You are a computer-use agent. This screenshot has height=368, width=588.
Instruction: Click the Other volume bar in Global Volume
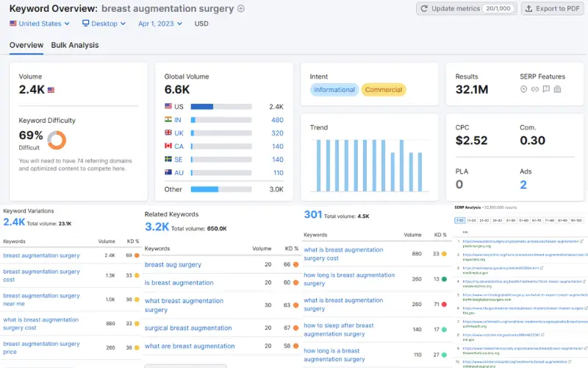(x=221, y=189)
